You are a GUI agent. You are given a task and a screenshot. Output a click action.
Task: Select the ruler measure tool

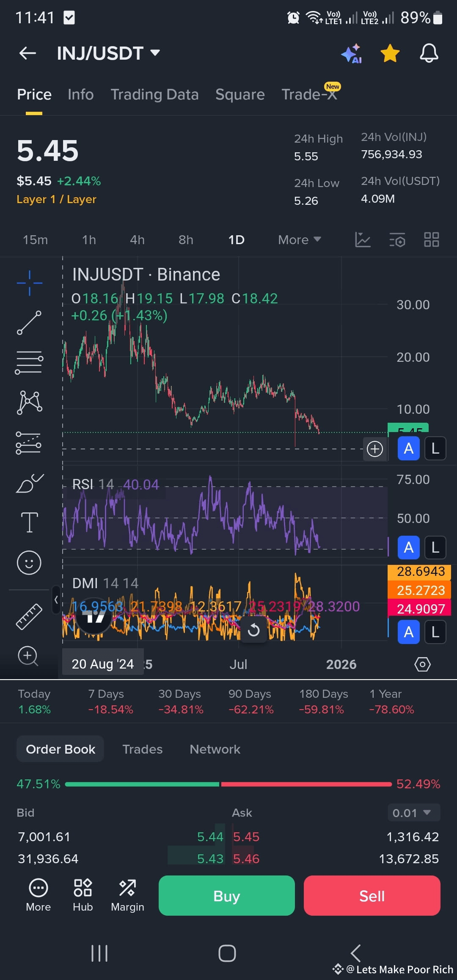29,616
